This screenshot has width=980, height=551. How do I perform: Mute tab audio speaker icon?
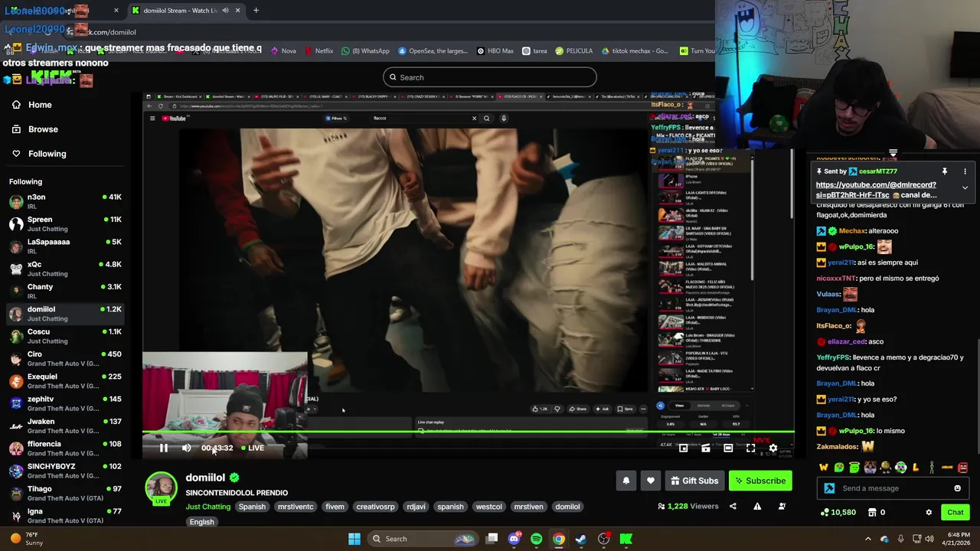[225, 11]
